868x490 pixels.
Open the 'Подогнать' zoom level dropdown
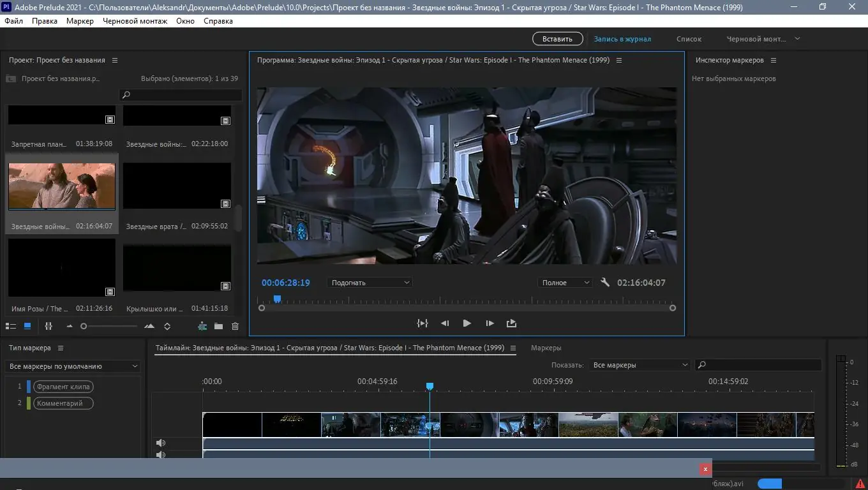pyautogui.click(x=370, y=283)
